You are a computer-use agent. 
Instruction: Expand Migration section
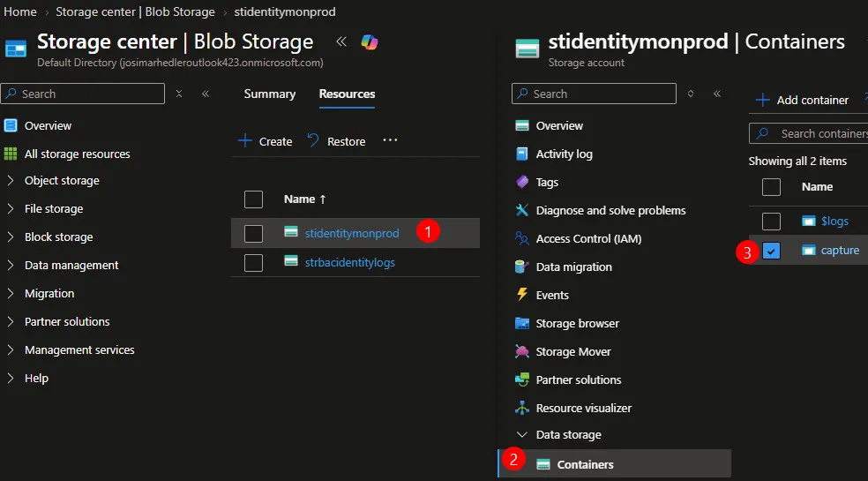tap(11, 293)
